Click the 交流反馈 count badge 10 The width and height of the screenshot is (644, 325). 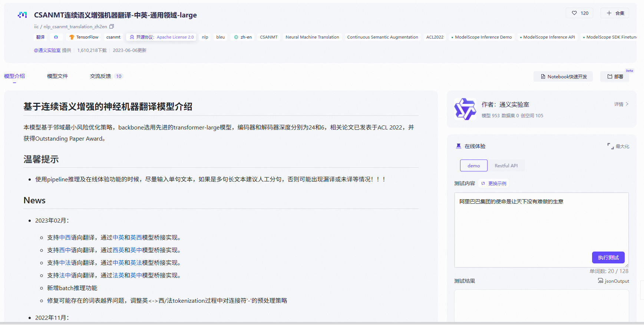(119, 76)
